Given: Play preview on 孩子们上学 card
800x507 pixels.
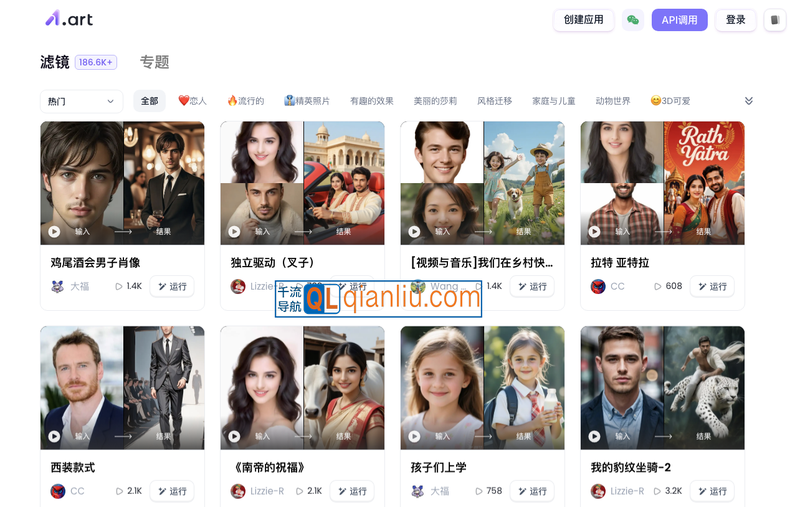Looking at the screenshot, I should pos(414,437).
